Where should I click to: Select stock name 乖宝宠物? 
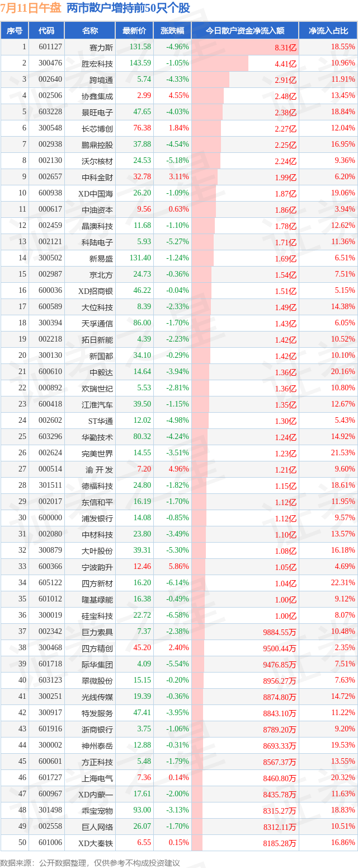coord(97,811)
